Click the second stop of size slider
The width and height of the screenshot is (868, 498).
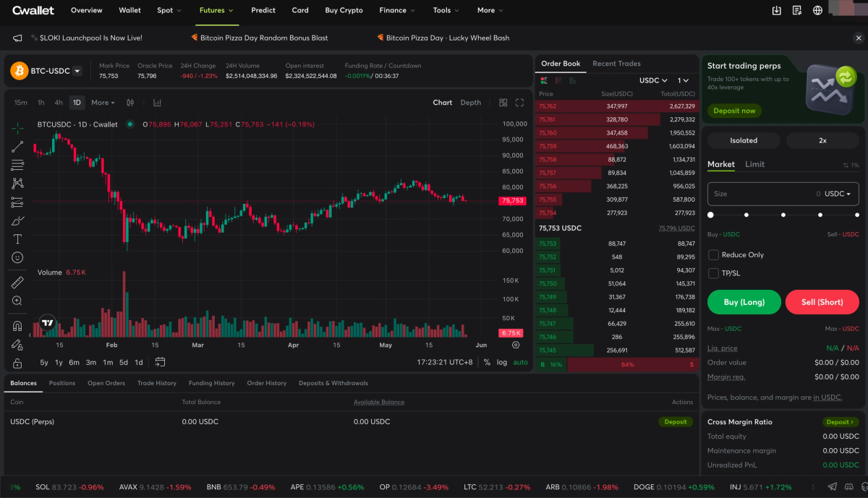coord(746,215)
